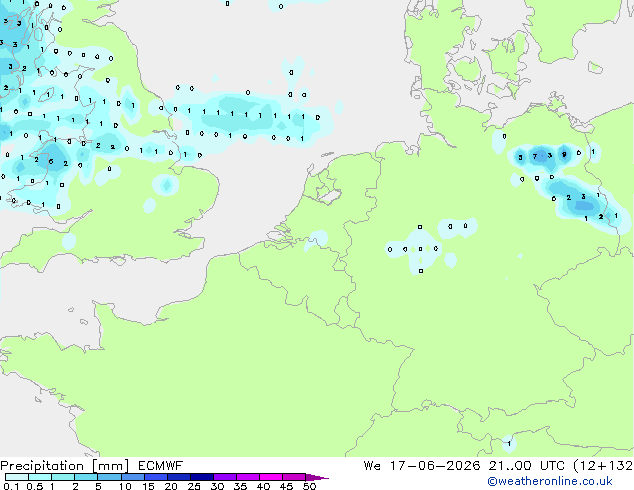
Task: Click the "10" legend scale label
Action: 125,486
